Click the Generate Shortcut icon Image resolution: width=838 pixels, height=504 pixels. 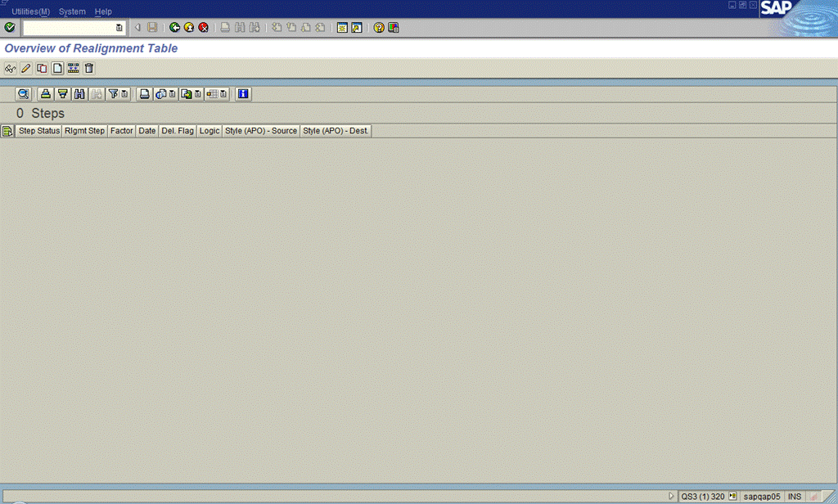357,27
